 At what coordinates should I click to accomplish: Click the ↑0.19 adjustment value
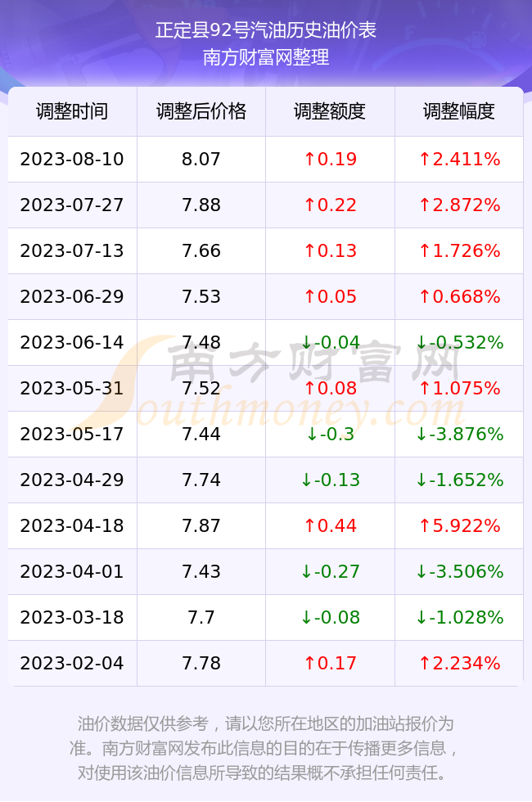[330, 159]
